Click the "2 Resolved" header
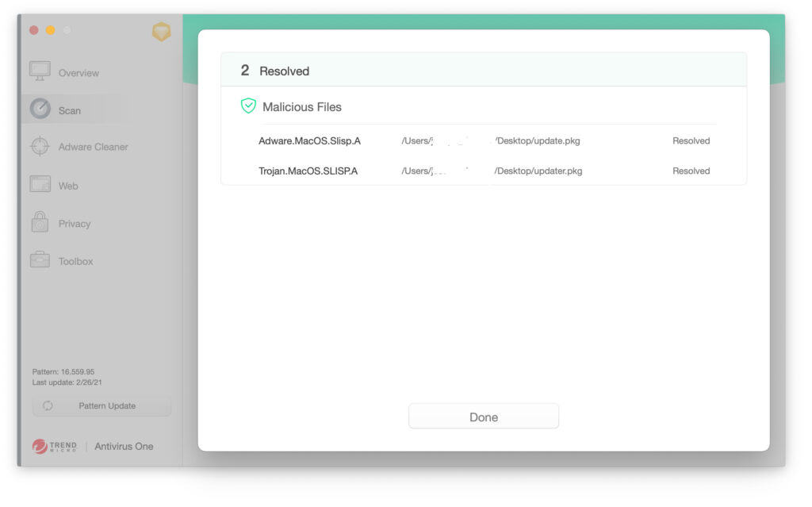812x507 pixels. point(275,71)
